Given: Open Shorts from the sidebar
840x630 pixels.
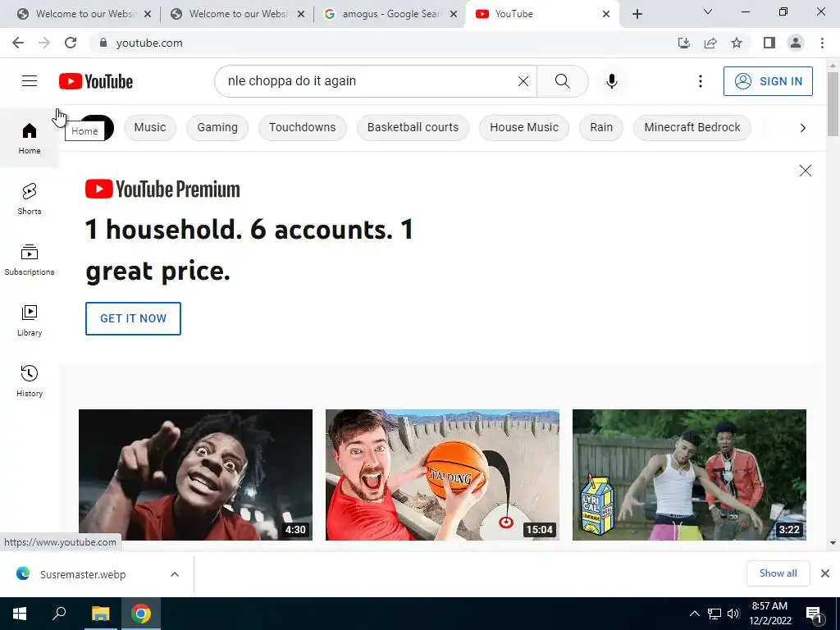Looking at the screenshot, I should (30, 199).
